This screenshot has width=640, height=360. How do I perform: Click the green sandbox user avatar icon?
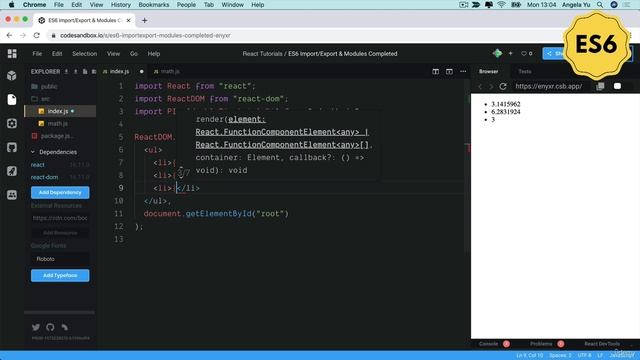[x=497, y=53]
